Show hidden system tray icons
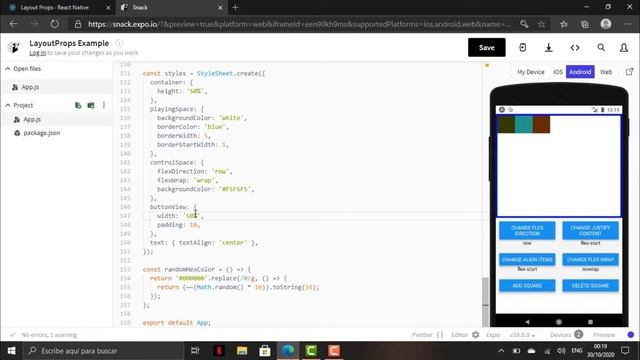 tap(501, 351)
